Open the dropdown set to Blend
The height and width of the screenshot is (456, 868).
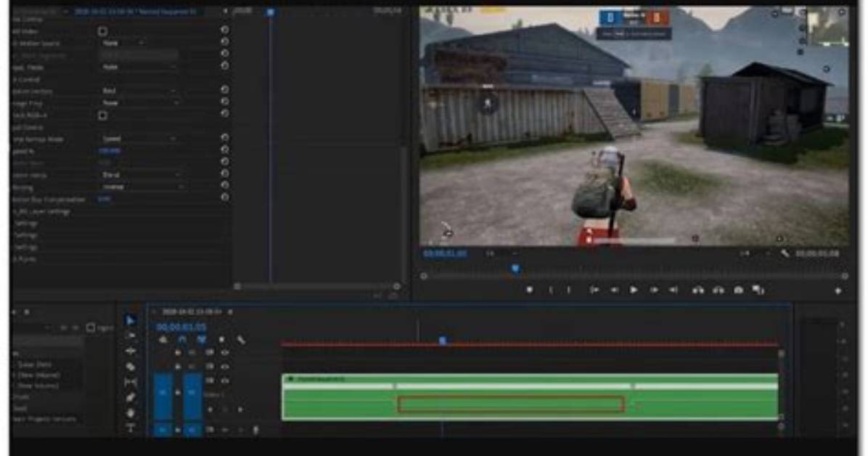tap(142, 174)
